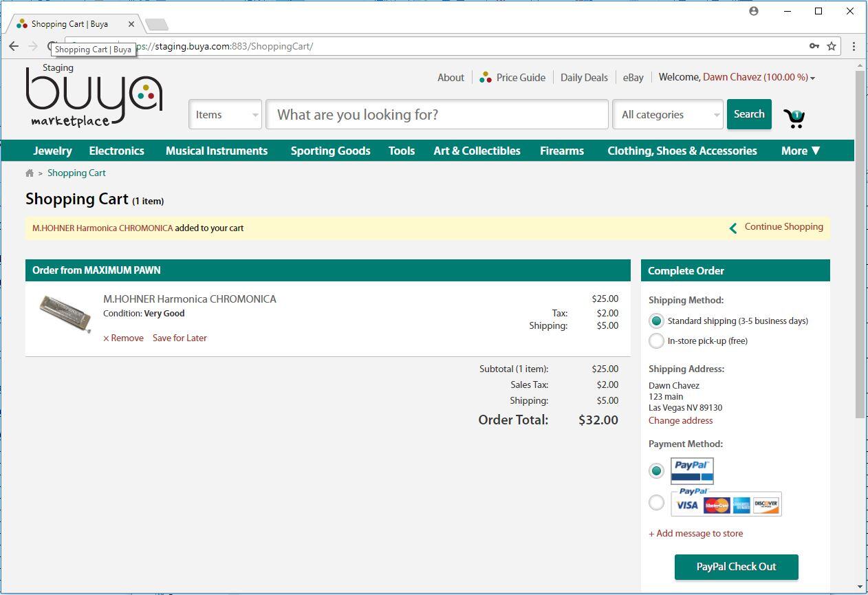868x595 pixels.
Task: Open the Price Guide link
Action: [x=521, y=78]
